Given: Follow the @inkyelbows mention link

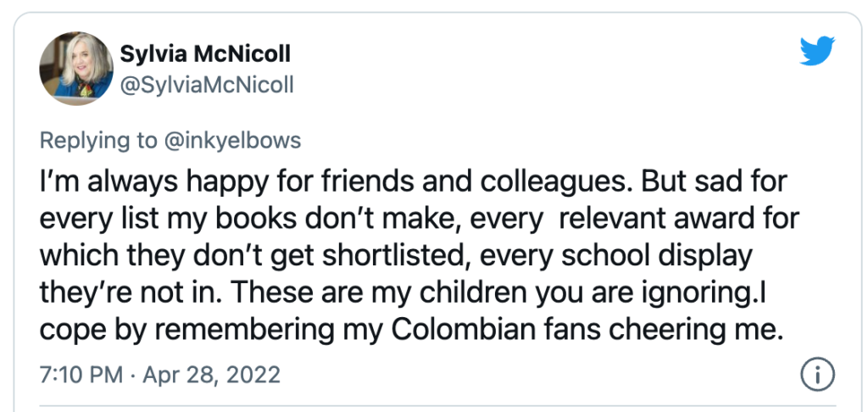Looking at the screenshot, I should click(232, 141).
